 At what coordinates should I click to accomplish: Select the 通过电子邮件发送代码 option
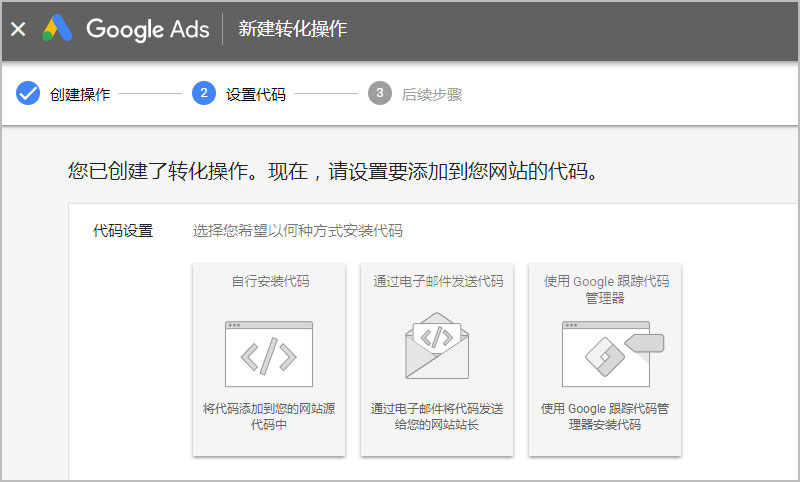437,281
